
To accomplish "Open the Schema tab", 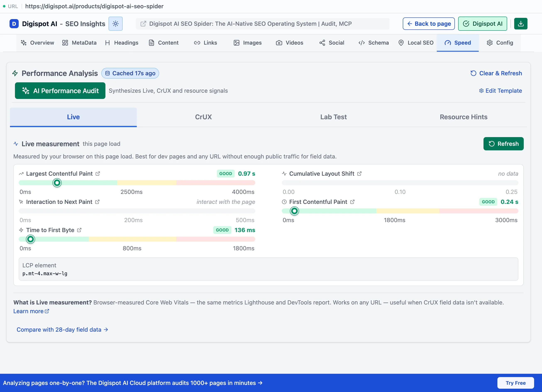I will pos(374,43).
